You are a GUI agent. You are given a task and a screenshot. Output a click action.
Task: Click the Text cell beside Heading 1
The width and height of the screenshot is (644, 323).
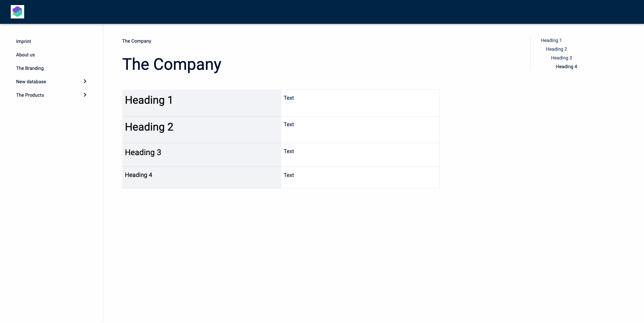click(289, 98)
